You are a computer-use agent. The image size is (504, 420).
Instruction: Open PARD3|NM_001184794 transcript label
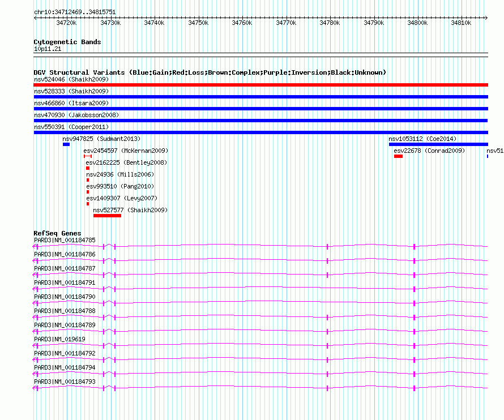[65, 367]
